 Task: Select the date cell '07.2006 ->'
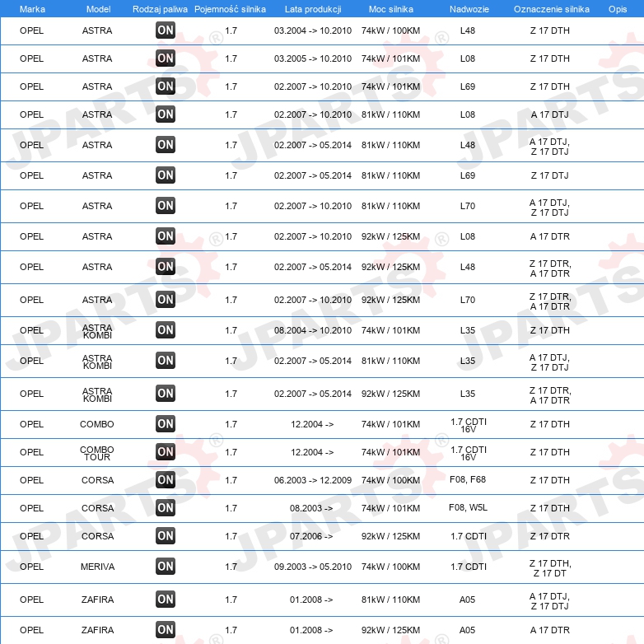(x=311, y=536)
